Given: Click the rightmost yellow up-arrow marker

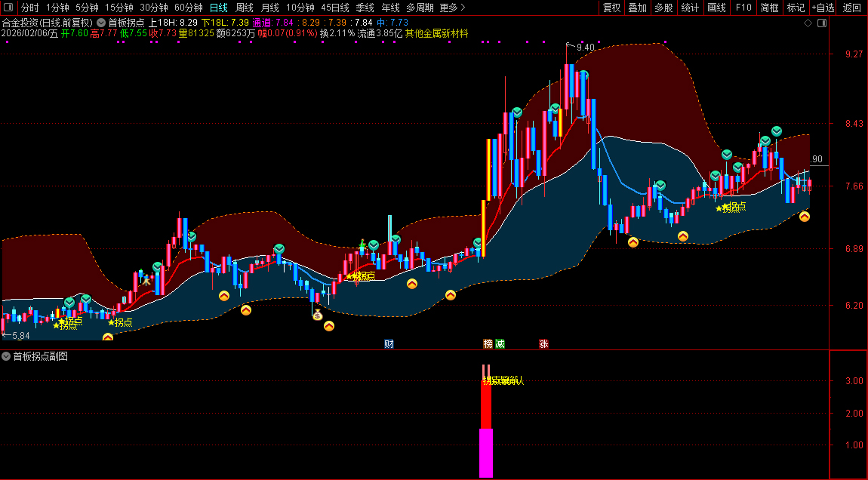Looking at the screenshot, I should coord(805,217).
